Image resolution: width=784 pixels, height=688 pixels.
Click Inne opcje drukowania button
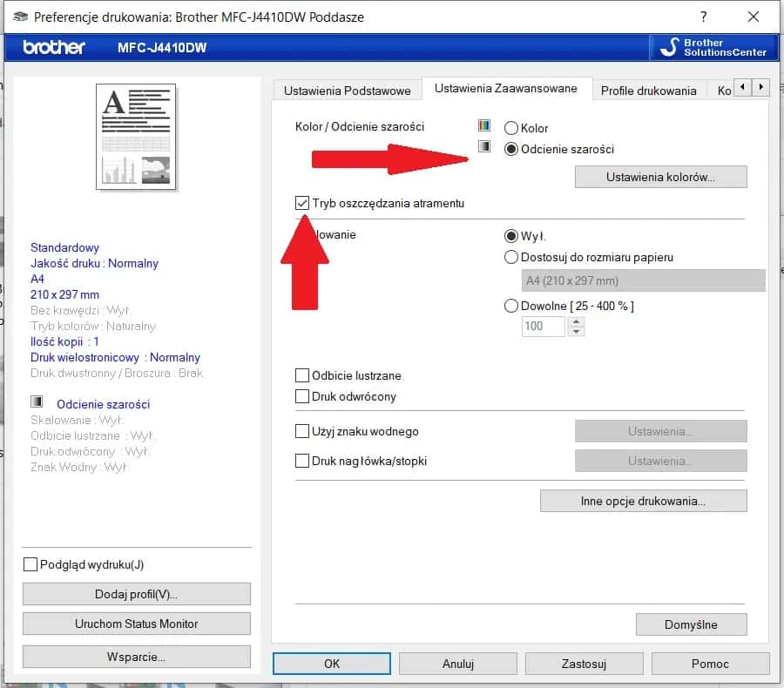point(643,501)
